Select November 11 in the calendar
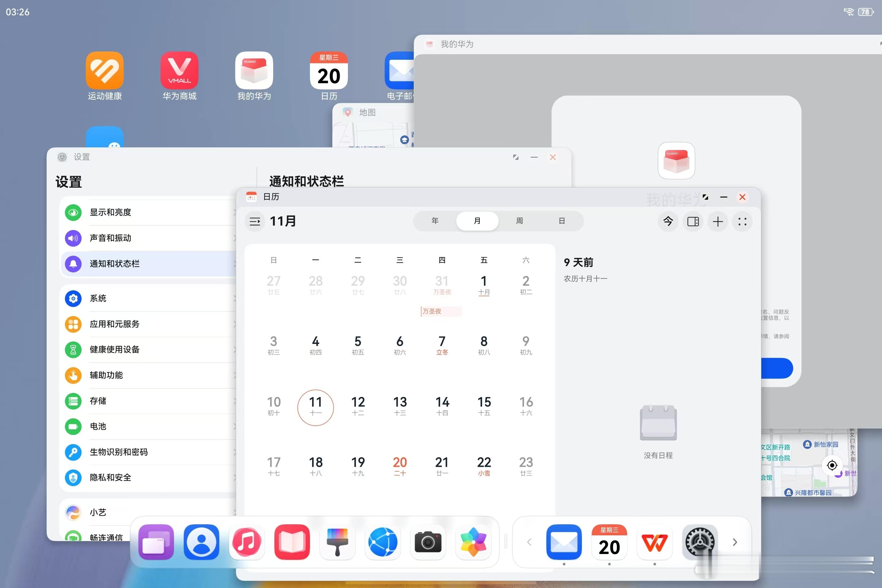The width and height of the screenshot is (882, 588). 315,407
